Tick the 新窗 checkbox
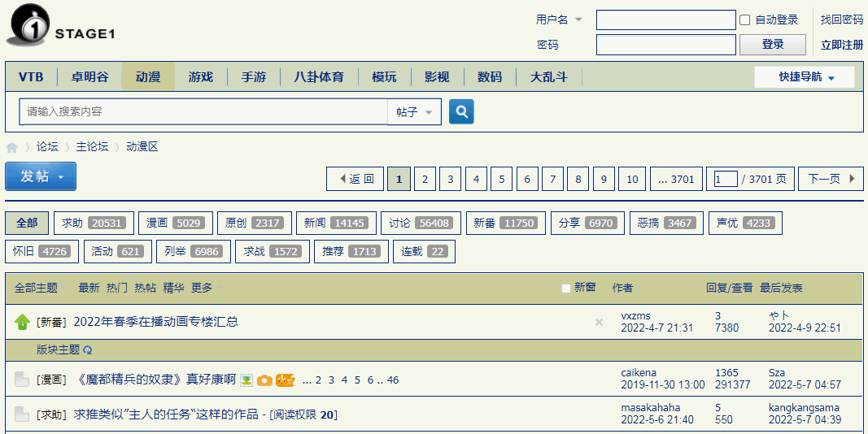This screenshot has height=434, width=868. pos(565,288)
